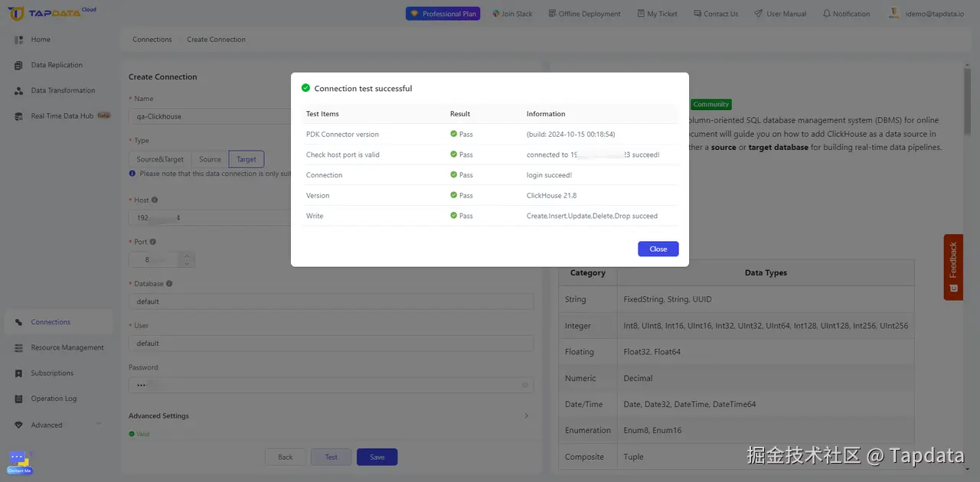Click the Port info tooltip icon

[152, 242]
